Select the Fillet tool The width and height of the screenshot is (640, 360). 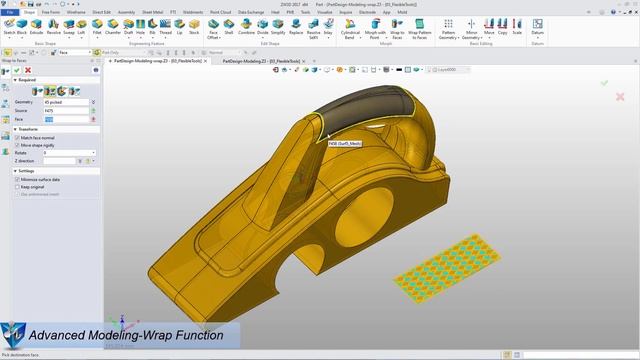pyautogui.click(x=97, y=27)
